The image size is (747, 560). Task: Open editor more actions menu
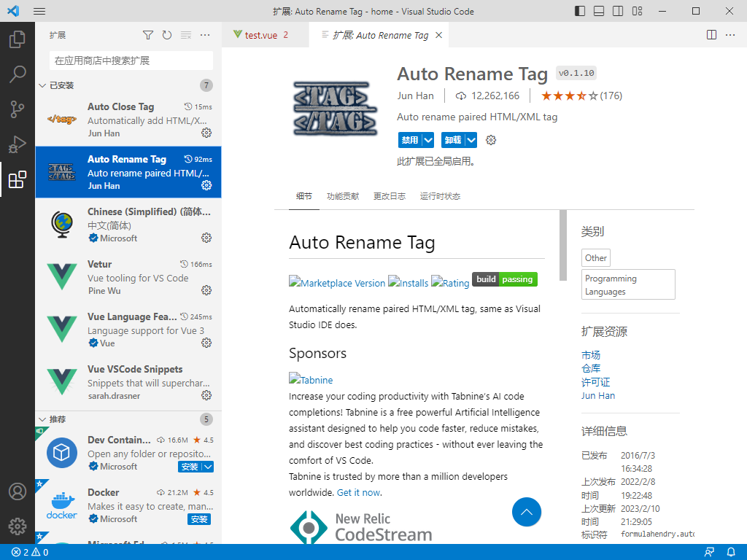[729, 35]
